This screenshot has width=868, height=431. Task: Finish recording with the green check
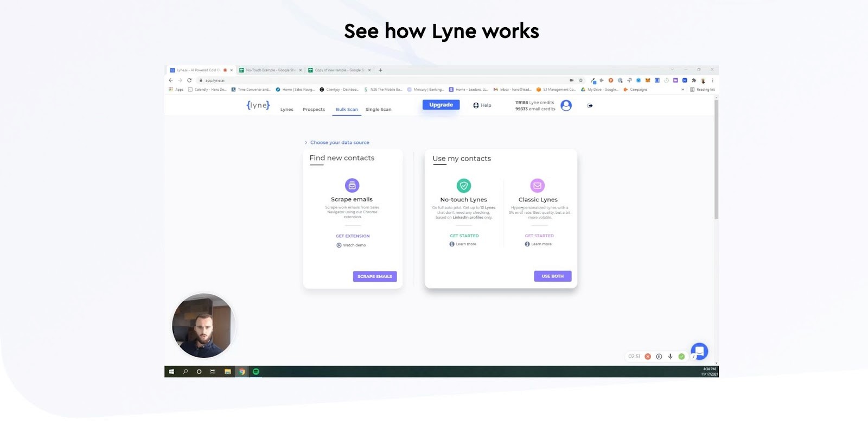[x=681, y=357]
